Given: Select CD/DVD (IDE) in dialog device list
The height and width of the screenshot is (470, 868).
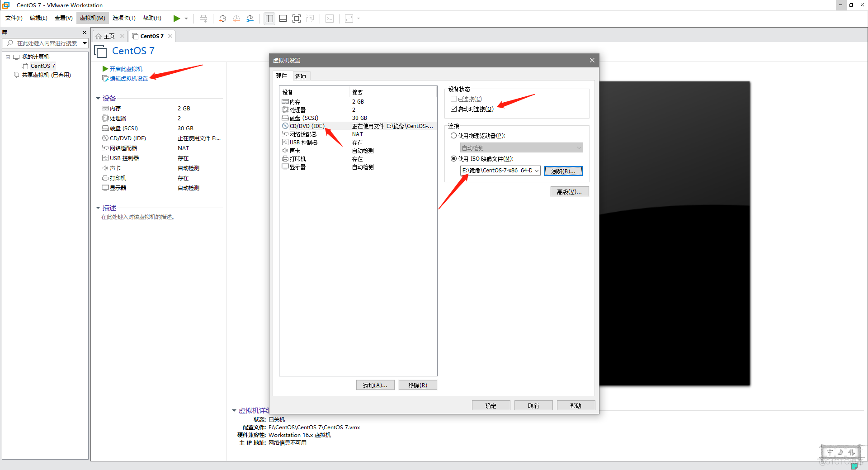Looking at the screenshot, I should (358, 126).
